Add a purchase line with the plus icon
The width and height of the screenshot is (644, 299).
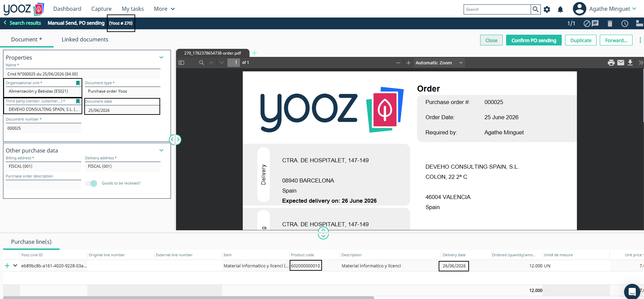7,266
